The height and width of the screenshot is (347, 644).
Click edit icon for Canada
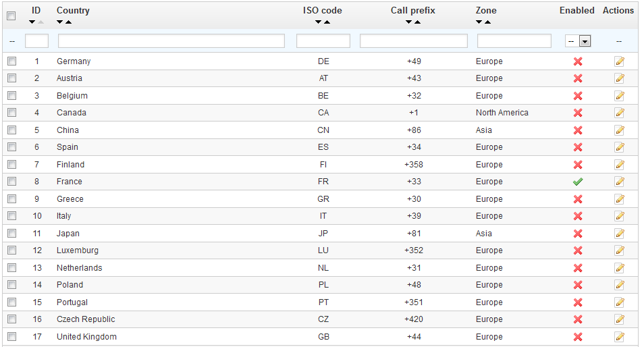pyautogui.click(x=619, y=113)
